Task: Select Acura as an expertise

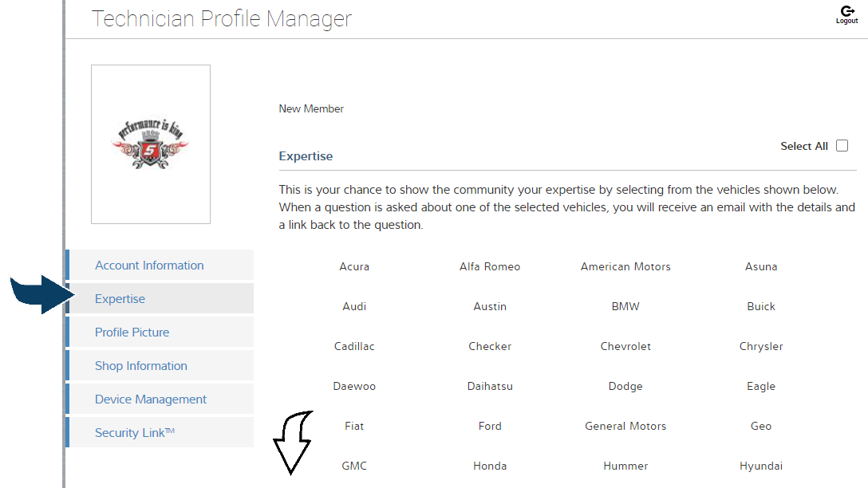Action: pyautogui.click(x=354, y=266)
